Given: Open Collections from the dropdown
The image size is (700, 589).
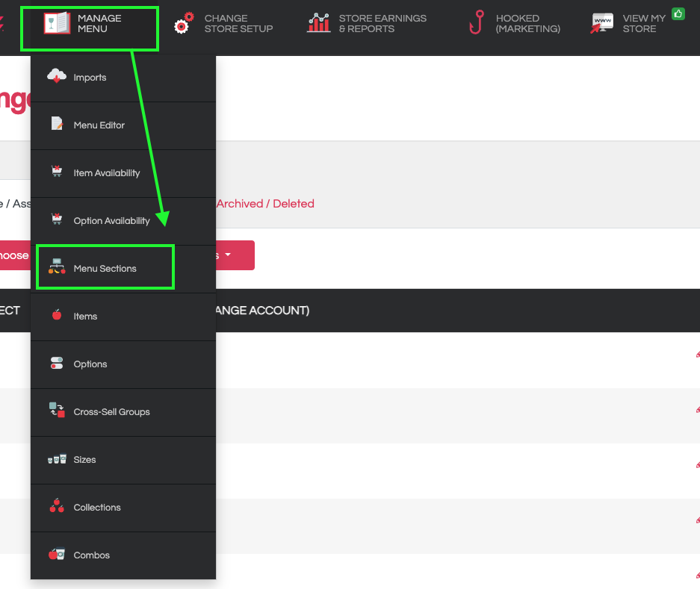Looking at the screenshot, I should 123,508.
